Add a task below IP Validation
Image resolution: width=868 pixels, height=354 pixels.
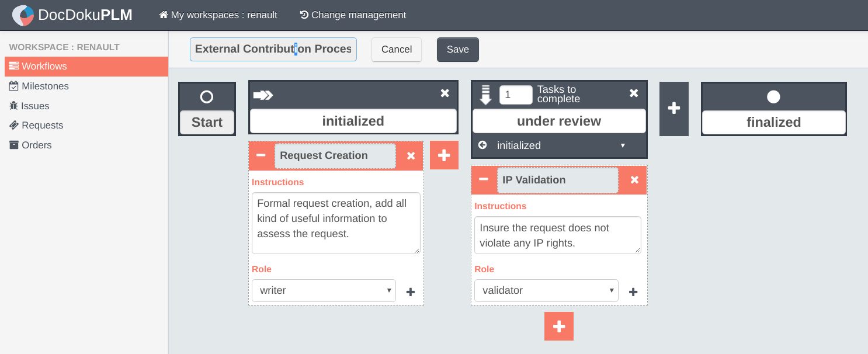[x=559, y=326]
